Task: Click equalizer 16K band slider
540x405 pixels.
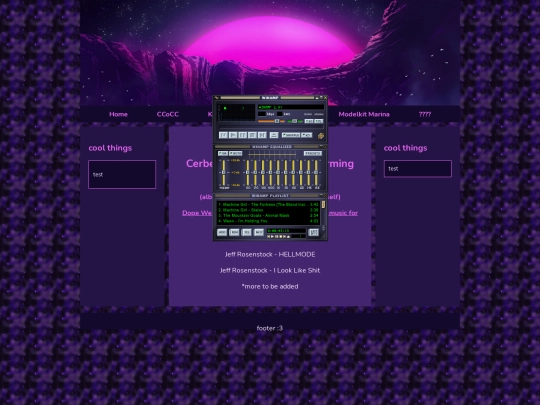Action: pyautogui.click(x=316, y=173)
